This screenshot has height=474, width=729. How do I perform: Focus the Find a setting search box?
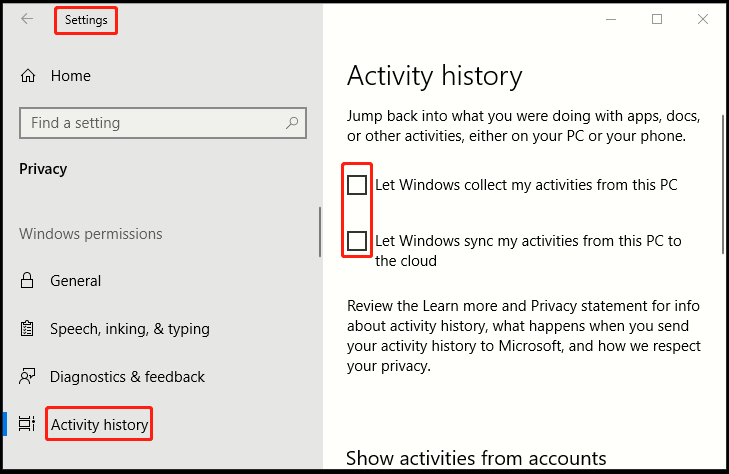(x=163, y=123)
